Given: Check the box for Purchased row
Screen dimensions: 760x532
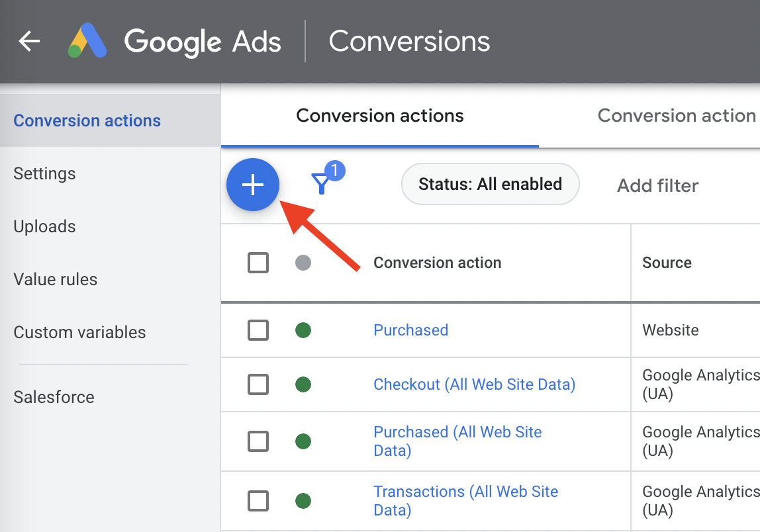Looking at the screenshot, I should pos(258,330).
